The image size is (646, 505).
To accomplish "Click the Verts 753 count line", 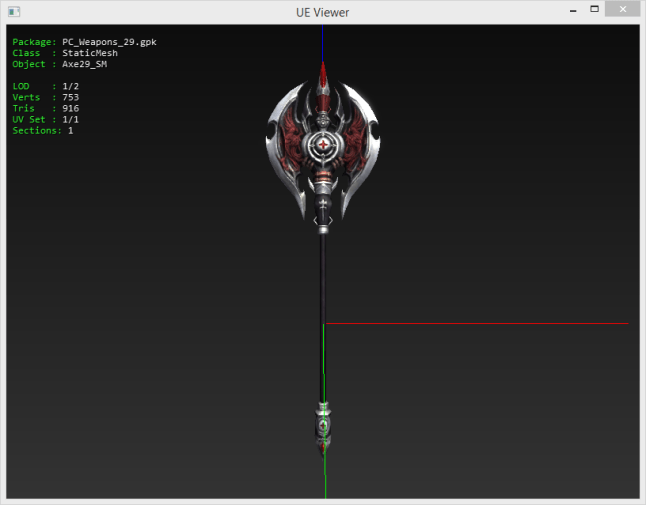I will [x=45, y=97].
